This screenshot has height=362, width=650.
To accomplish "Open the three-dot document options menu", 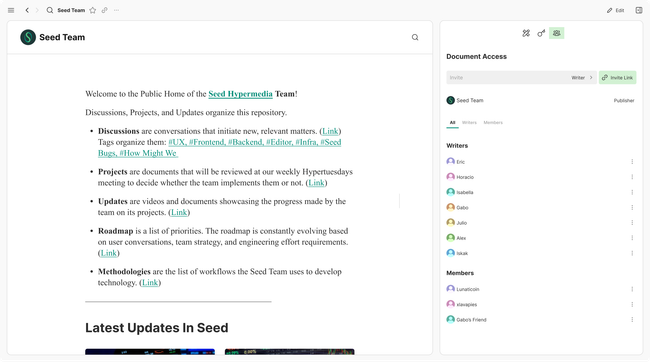I will (116, 10).
